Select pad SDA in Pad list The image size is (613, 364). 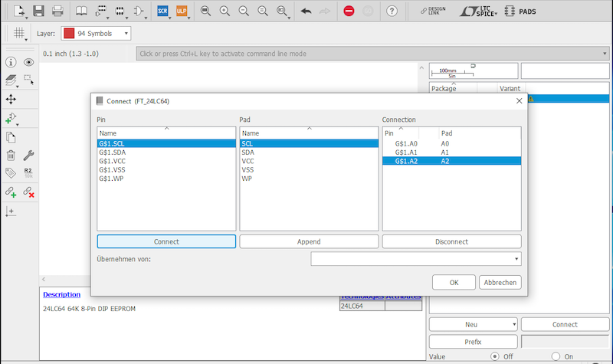tap(310, 152)
